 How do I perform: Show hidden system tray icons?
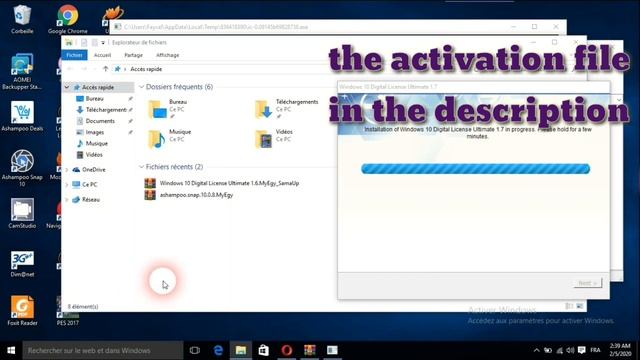pyautogui.click(x=536, y=350)
